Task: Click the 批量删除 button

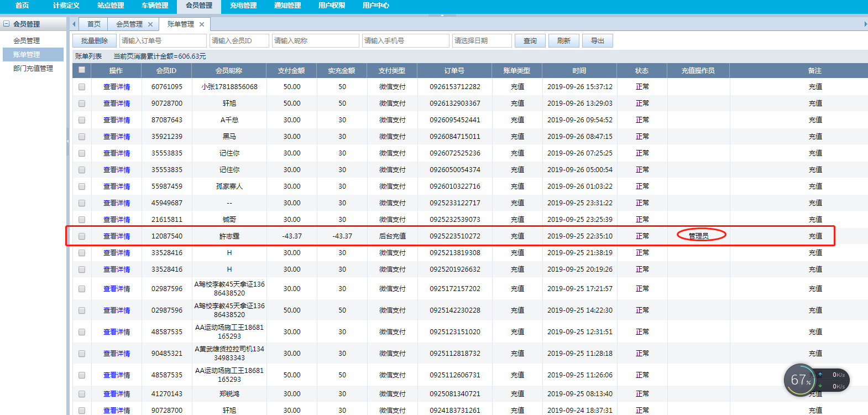Action: pyautogui.click(x=95, y=41)
